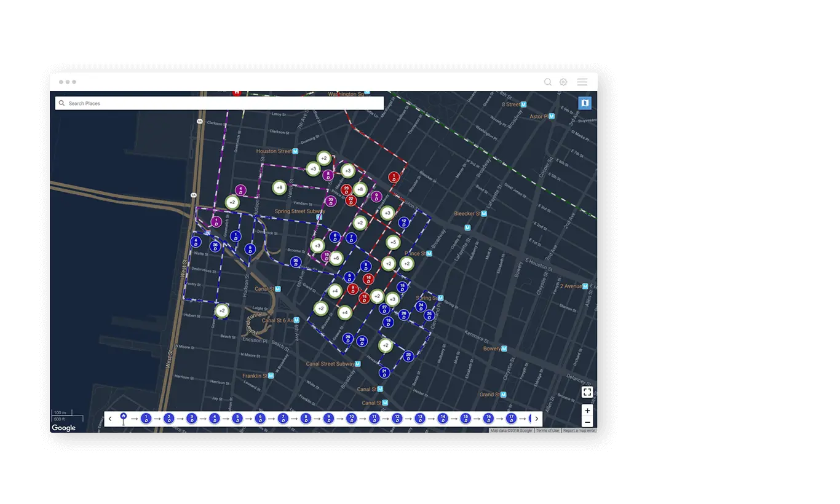Click the purple 1D marker near West St
The width and height of the screenshot is (840, 504).
pos(216,222)
